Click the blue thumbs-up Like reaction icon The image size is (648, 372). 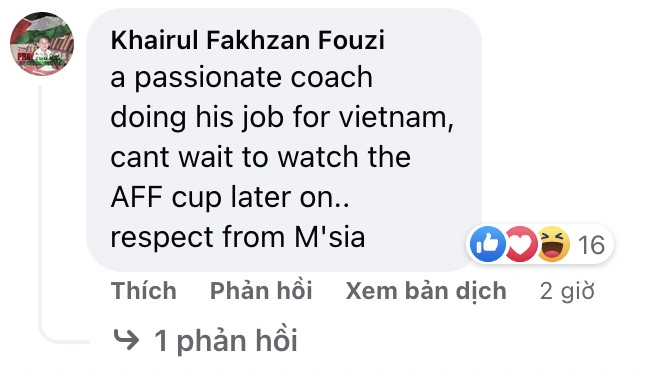pos(488,244)
